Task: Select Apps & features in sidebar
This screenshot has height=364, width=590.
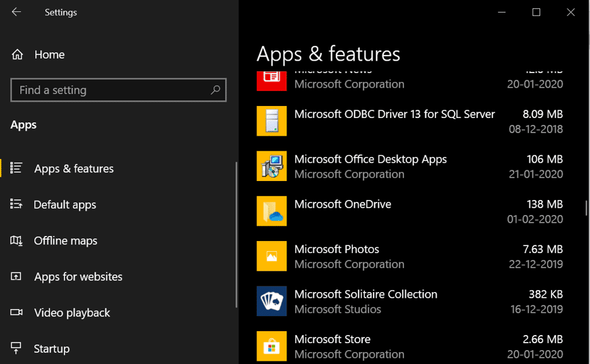Action: (x=74, y=168)
